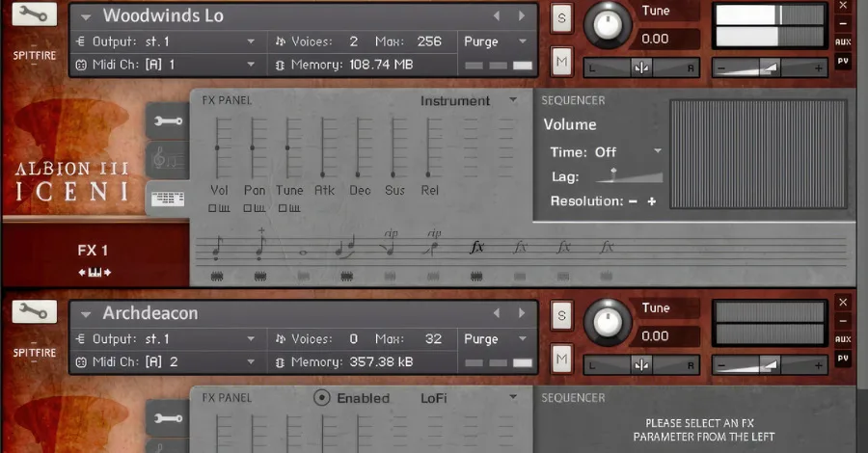
Task: Click the Archdeacon volume slider
Action: click(x=770, y=365)
